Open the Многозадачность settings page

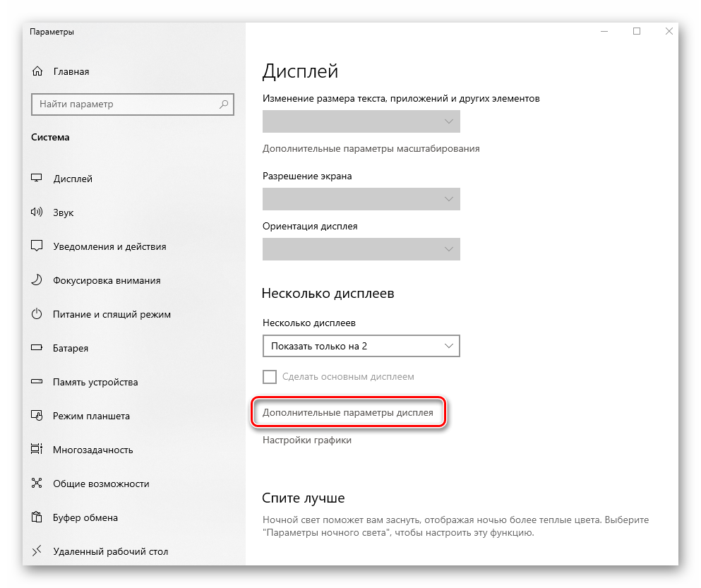[92, 450]
